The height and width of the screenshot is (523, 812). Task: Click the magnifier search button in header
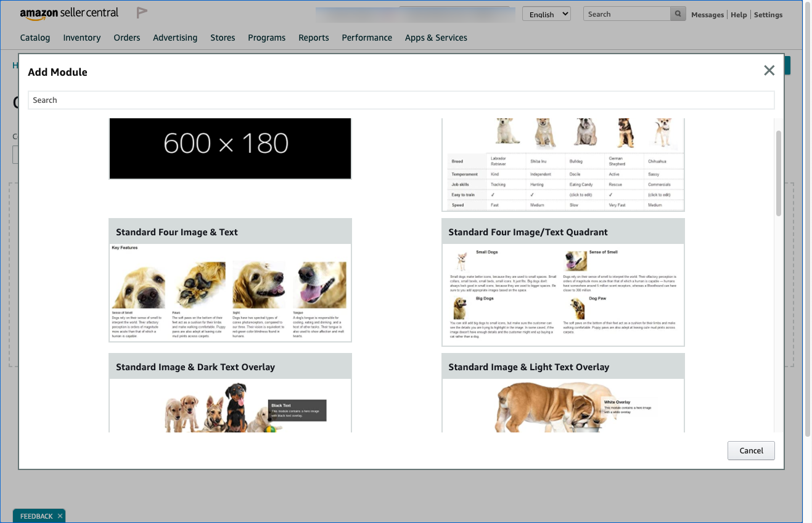(x=678, y=14)
